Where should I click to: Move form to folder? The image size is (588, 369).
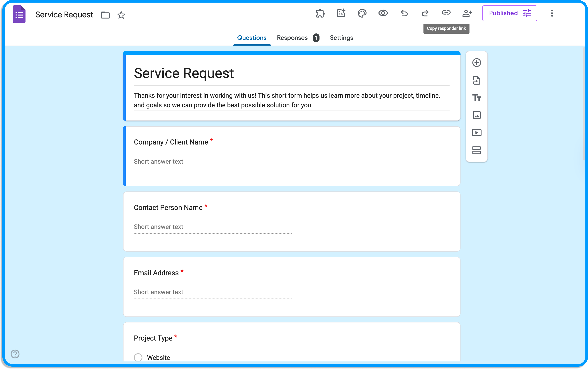[x=105, y=15]
